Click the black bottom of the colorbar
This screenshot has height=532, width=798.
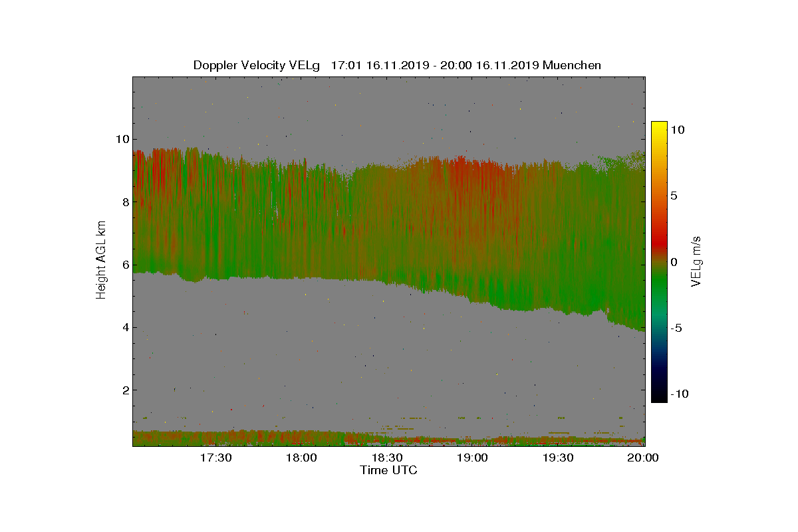pos(659,397)
